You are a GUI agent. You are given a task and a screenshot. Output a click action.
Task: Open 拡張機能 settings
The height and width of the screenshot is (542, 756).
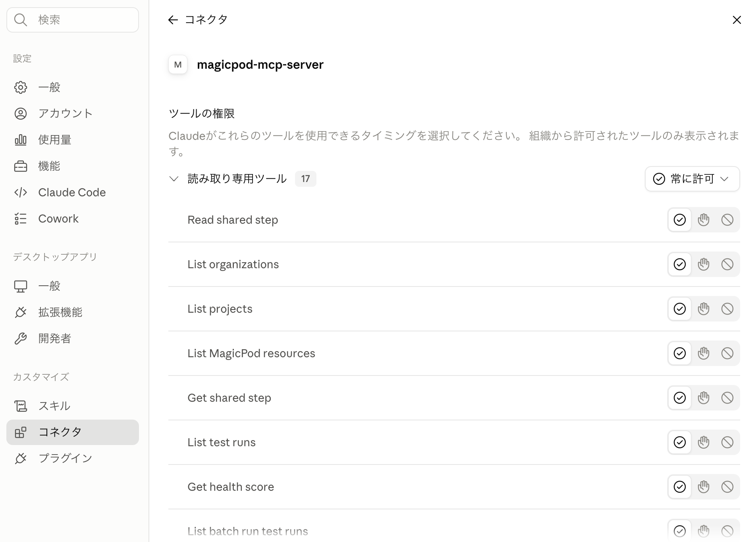(73, 312)
